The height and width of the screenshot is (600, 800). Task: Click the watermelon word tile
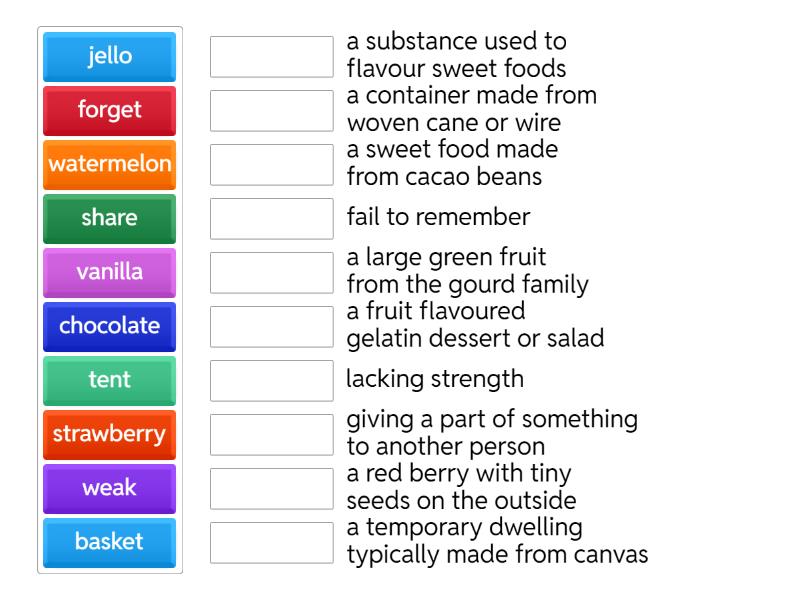[108, 165]
